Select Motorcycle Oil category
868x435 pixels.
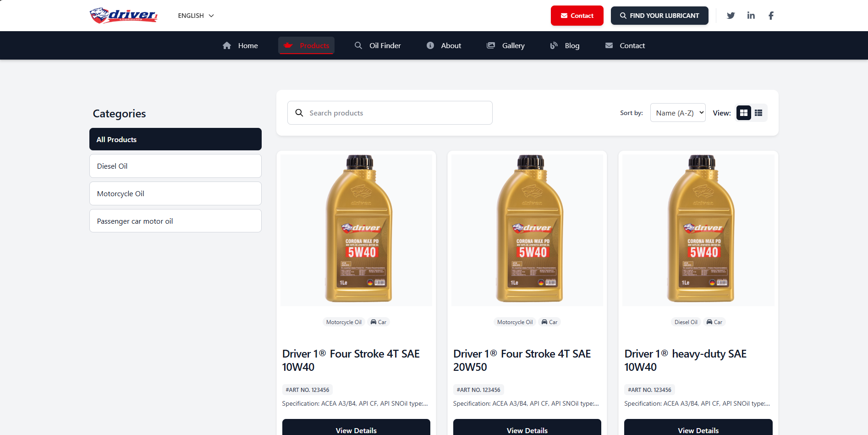pos(176,193)
